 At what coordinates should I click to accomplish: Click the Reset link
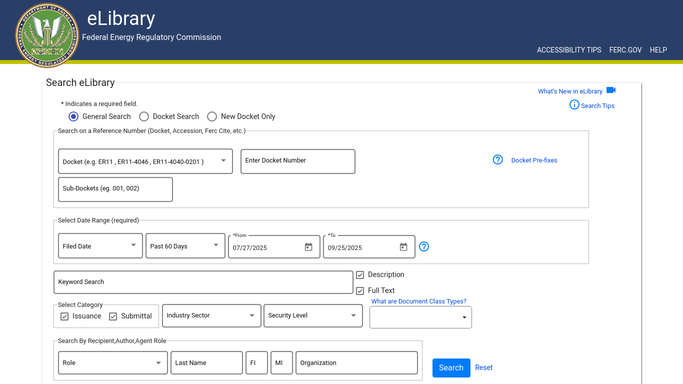coord(484,367)
